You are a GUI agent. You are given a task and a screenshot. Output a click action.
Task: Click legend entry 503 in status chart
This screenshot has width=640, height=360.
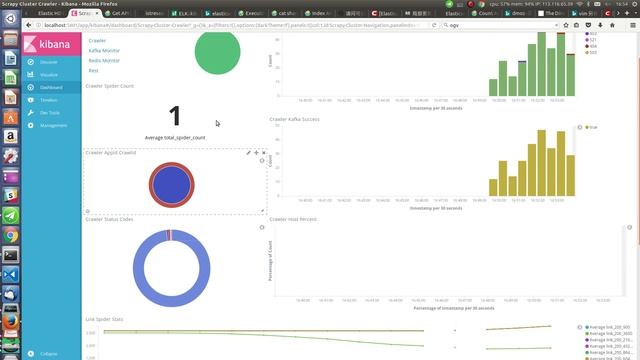(x=591, y=52)
